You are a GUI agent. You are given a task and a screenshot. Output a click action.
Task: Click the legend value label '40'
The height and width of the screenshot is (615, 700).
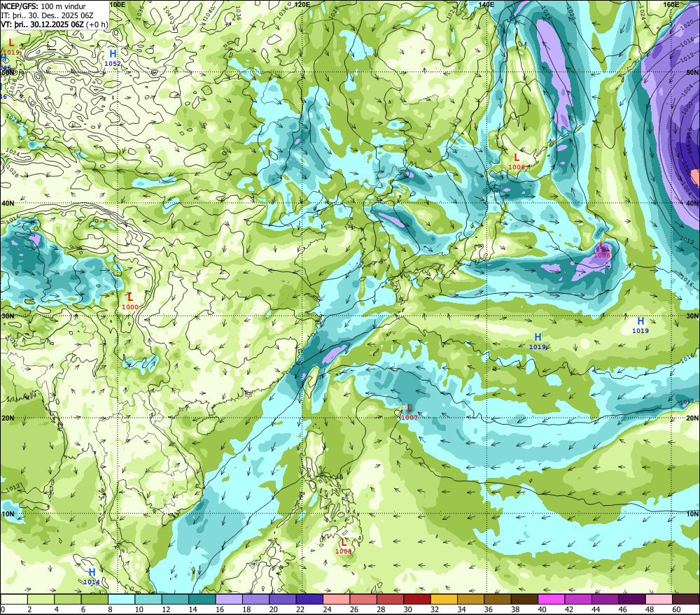point(542,609)
